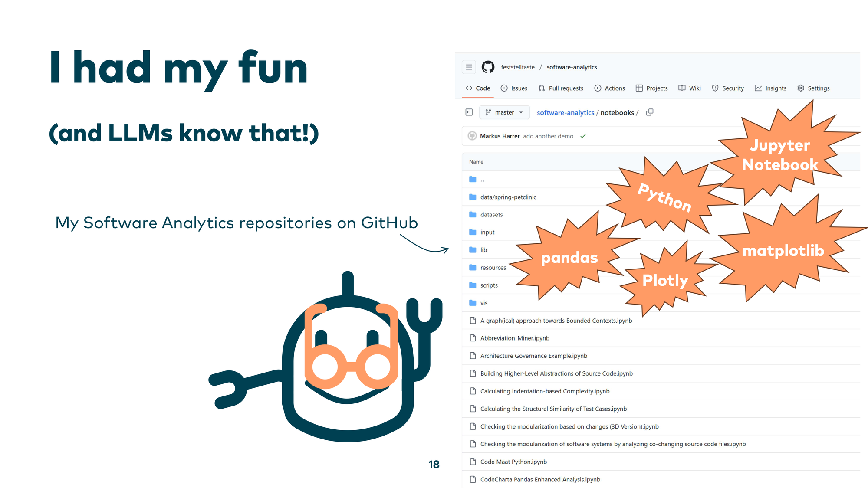Open the hamburger navigation menu
The image size is (868, 488).
pos(469,67)
